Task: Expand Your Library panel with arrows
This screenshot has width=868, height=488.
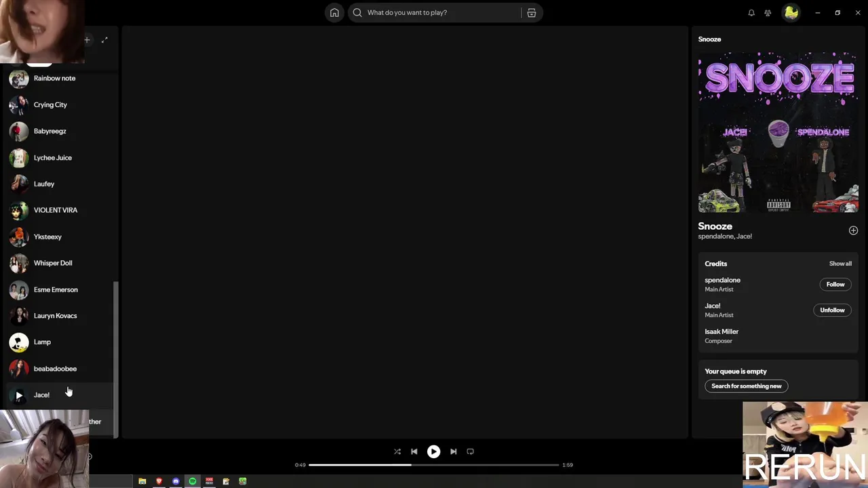Action: [104, 40]
